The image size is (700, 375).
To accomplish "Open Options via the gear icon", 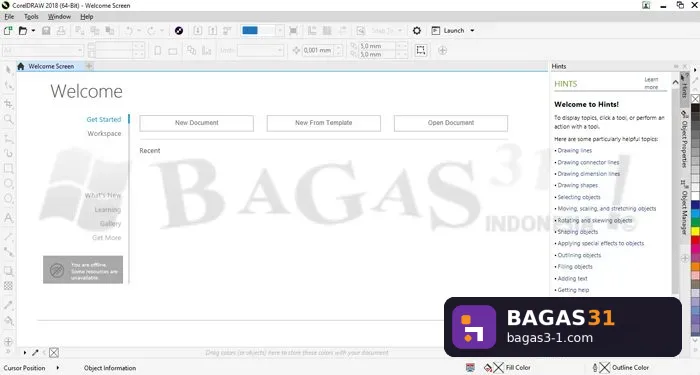I will (417, 30).
